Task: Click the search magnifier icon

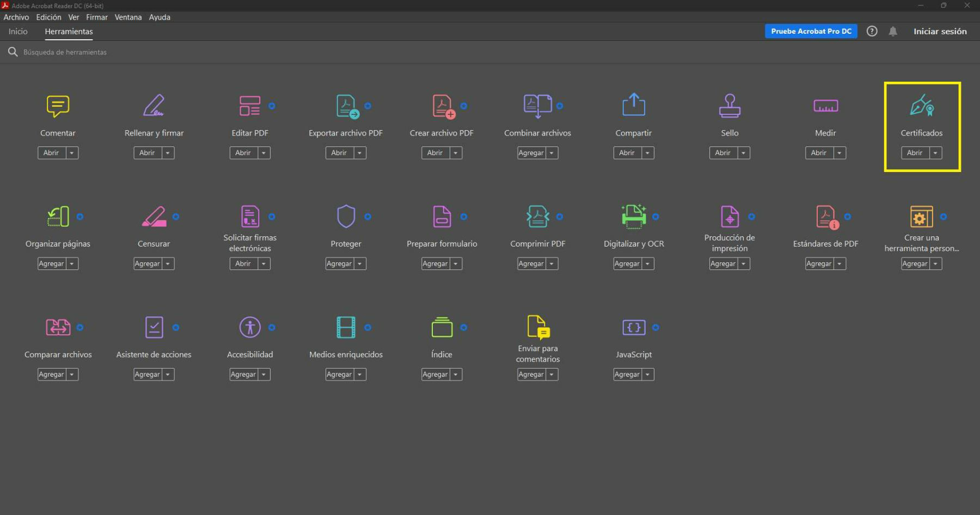Action: tap(13, 52)
